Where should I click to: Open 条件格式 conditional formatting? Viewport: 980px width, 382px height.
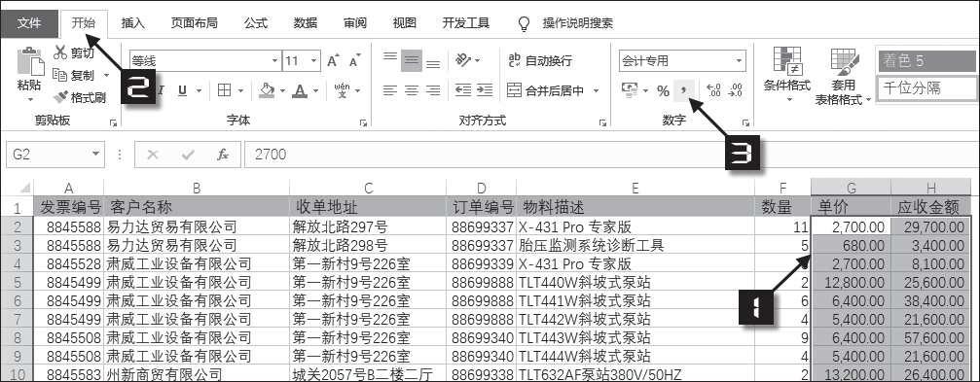click(787, 75)
